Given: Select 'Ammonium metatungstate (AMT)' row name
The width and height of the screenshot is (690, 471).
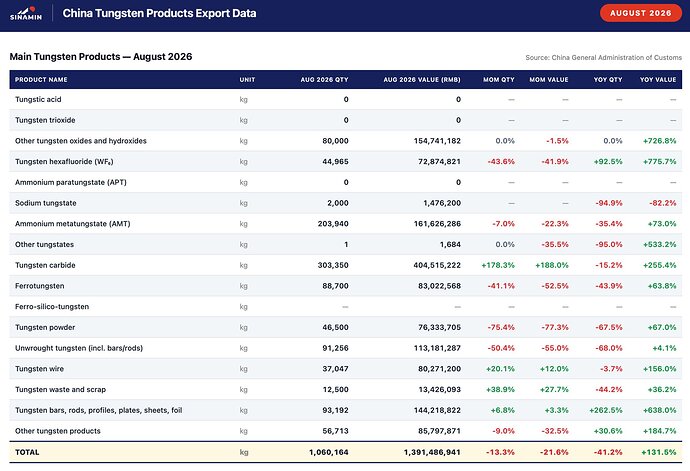Looking at the screenshot, I should coord(73,224).
